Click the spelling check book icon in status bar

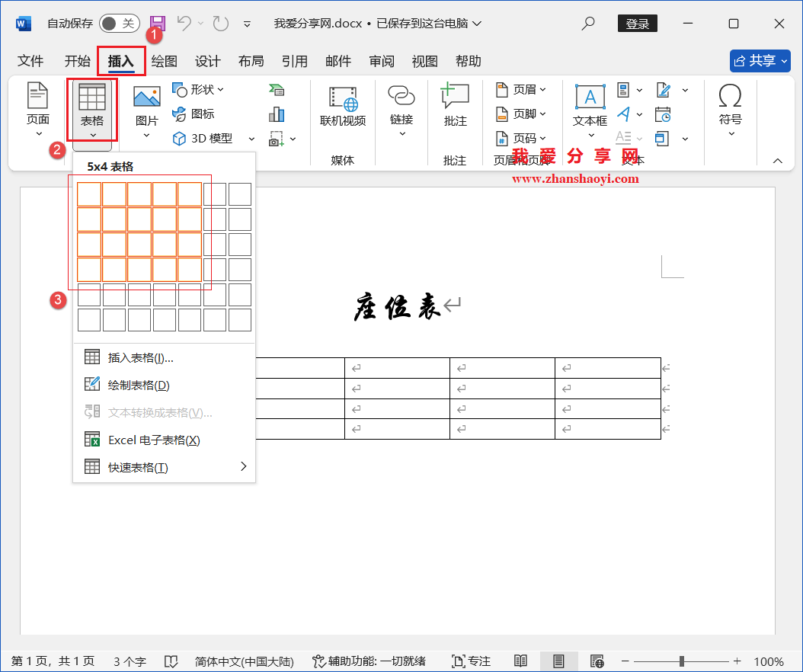pyautogui.click(x=171, y=661)
